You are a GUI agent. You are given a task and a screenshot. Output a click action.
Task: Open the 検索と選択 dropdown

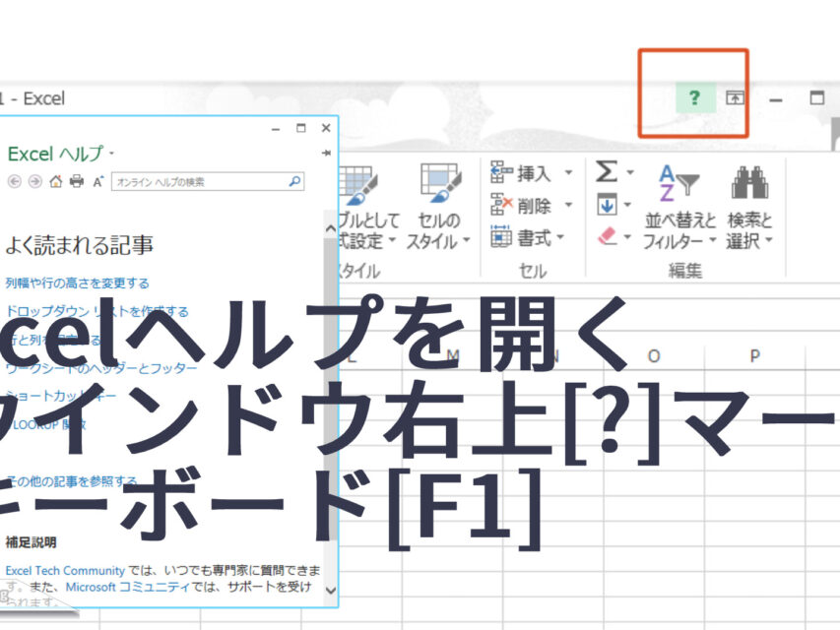click(769, 240)
